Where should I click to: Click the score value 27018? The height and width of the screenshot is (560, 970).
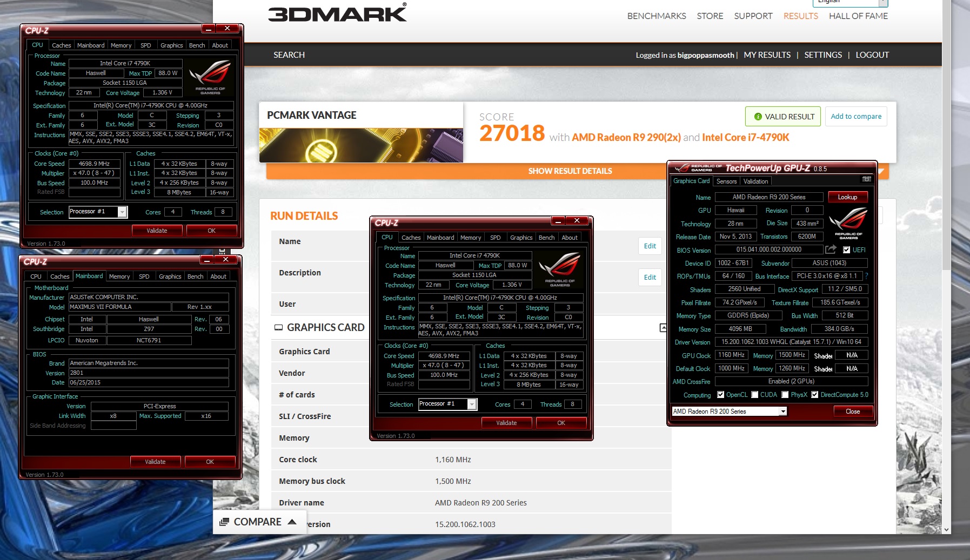click(512, 133)
